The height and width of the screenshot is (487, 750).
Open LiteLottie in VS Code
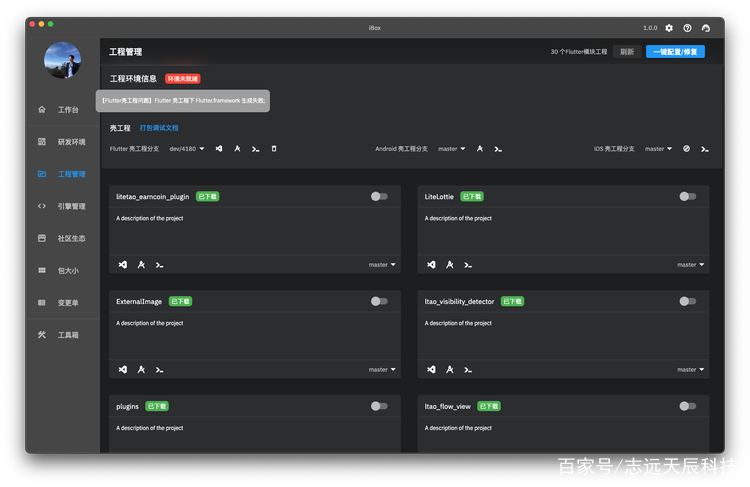click(x=431, y=265)
